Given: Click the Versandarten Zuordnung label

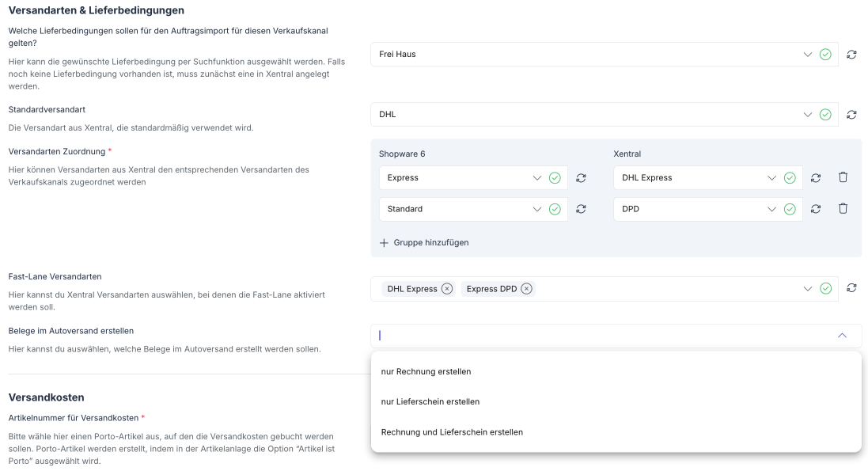Looking at the screenshot, I should 56,152.
